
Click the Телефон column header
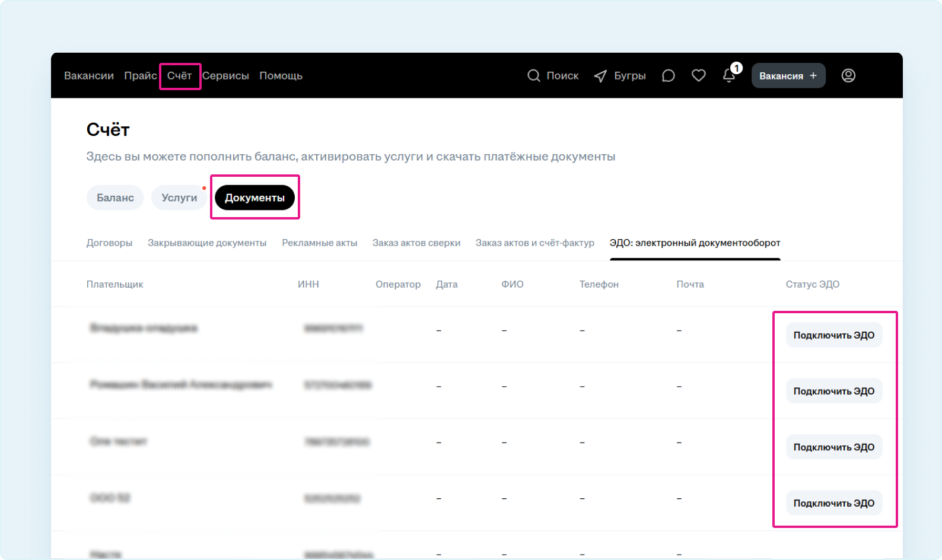click(x=599, y=284)
